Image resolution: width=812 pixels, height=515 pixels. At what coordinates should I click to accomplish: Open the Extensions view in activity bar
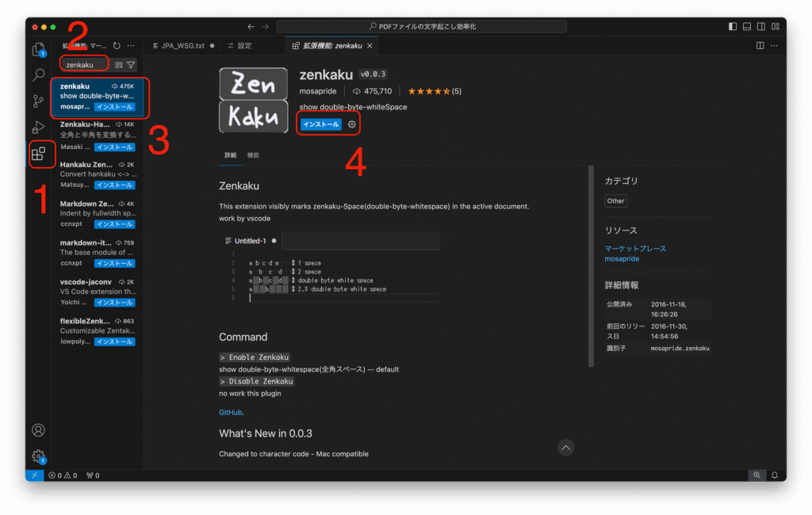38,154
